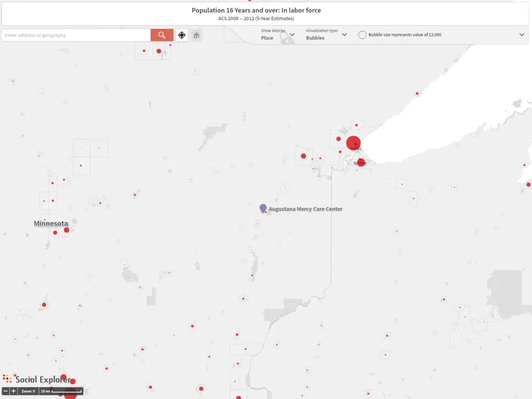The image size is (532, 399).
Task: Focus the address or geography search field
Action: [76, 35]
